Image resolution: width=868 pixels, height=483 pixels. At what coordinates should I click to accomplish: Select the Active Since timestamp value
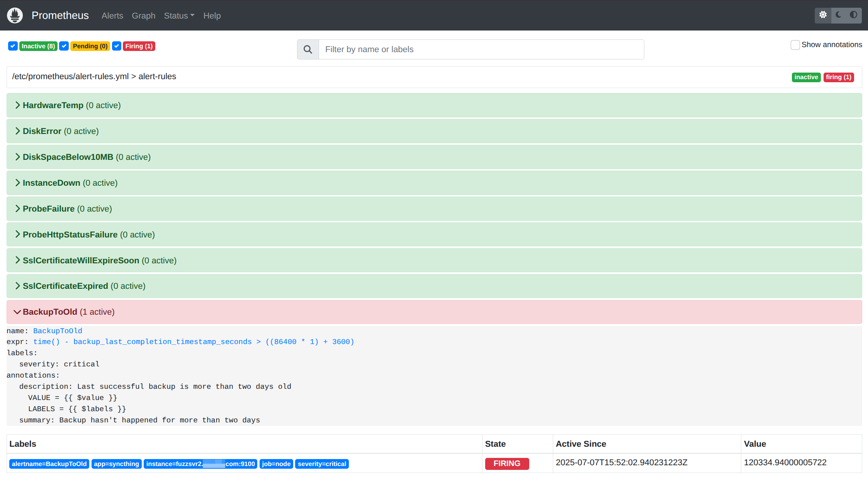(x=622, y=463)
